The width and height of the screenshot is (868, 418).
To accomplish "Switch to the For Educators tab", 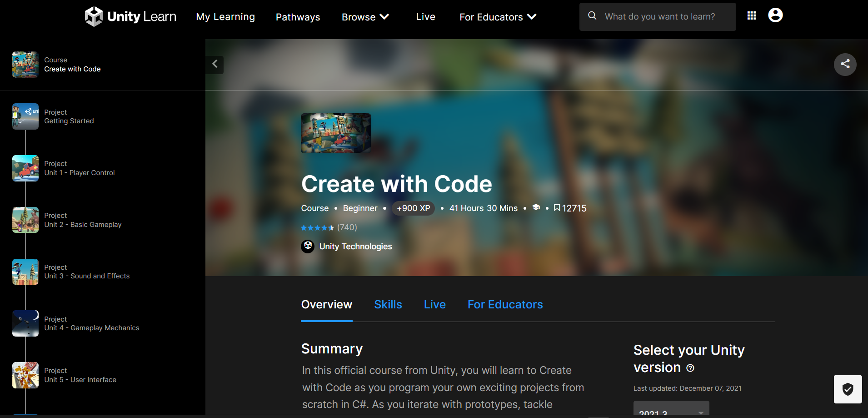I will click(x=505, y=305).
